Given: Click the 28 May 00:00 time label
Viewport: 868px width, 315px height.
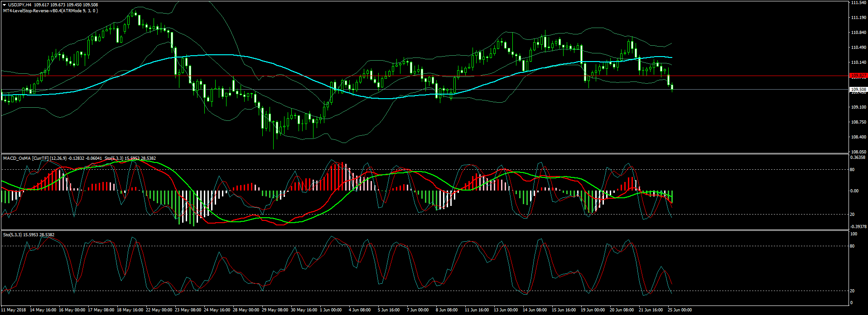Looking at the screenshot, I should pyautogui.click(x=246, y=310).
